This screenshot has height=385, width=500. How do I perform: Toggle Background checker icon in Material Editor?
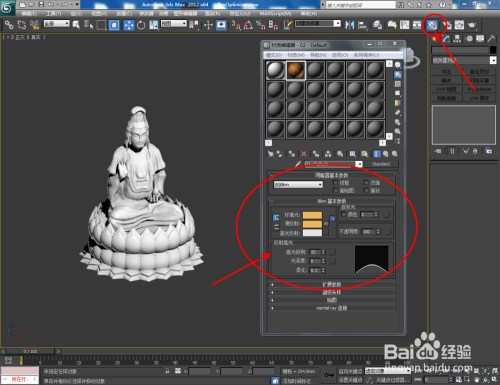398,84
